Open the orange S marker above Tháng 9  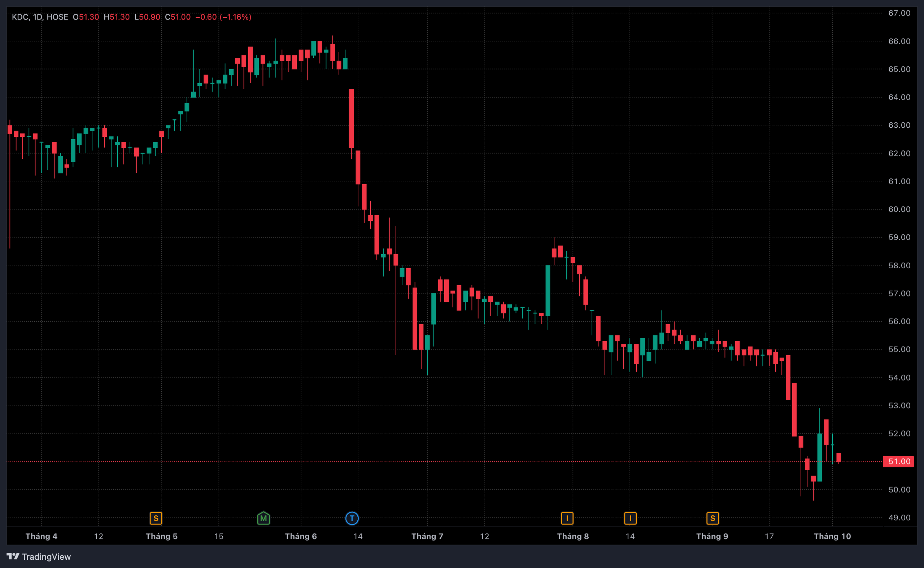pyautogui.click(x=712, y=519)
